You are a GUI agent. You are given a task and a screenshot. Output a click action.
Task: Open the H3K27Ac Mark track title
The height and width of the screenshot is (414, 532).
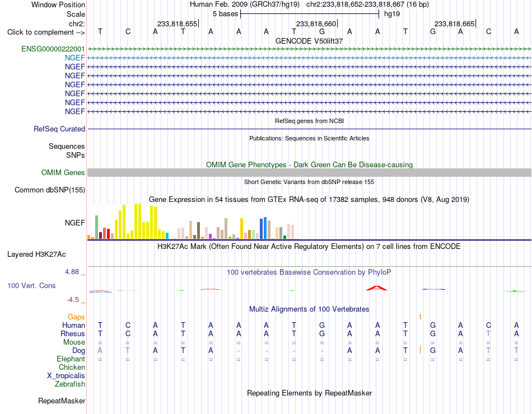pyautogui.click(x=309, y=247)
